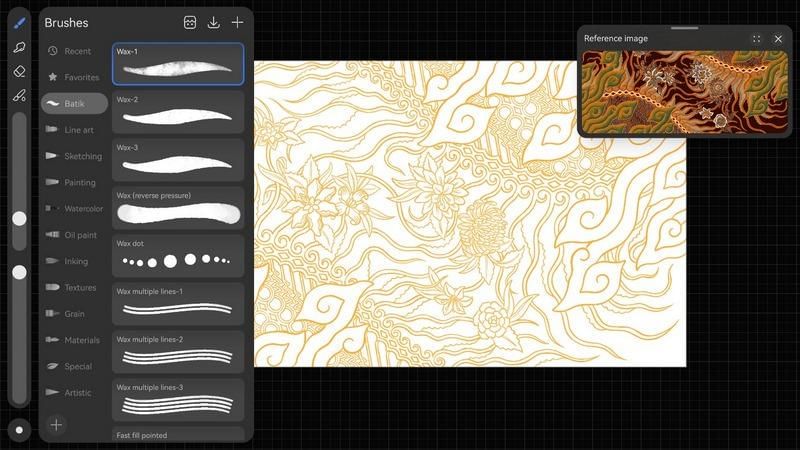
Task: Add a new brush with plus icon
Action: coord(237,22)
